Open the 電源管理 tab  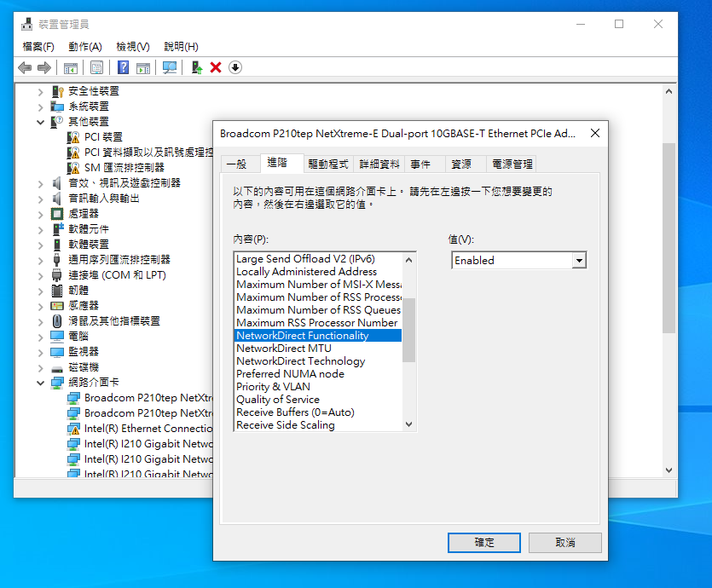click(512, 164)
